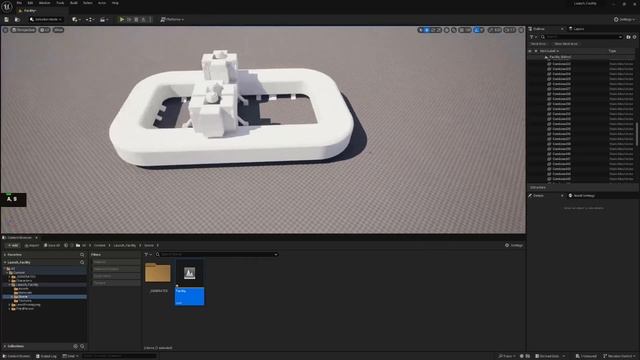
Task: Select the Facility (Editor) world row
Action: (x=581, y=57)
